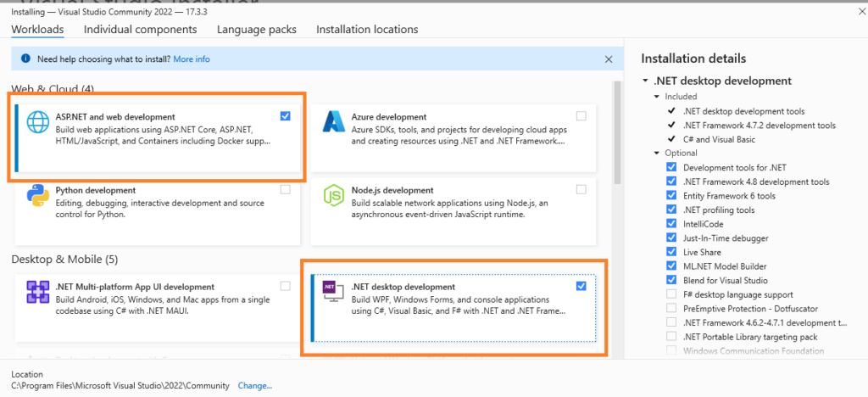Click the Node.js hexagon icon

(x=331, y=196)
